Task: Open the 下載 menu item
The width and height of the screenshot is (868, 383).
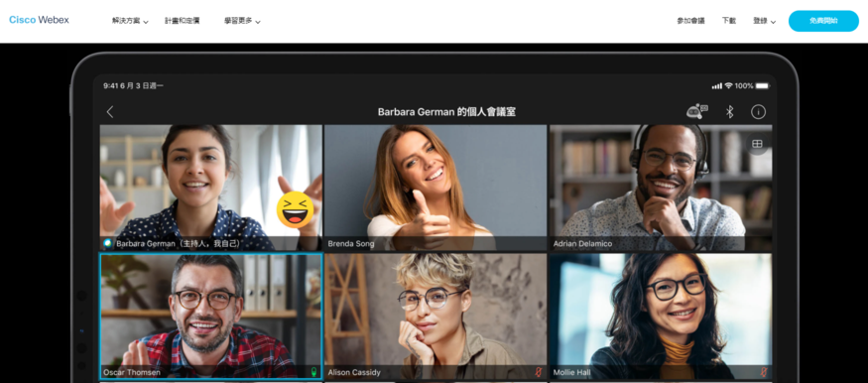Action: (x=729, y=21)
